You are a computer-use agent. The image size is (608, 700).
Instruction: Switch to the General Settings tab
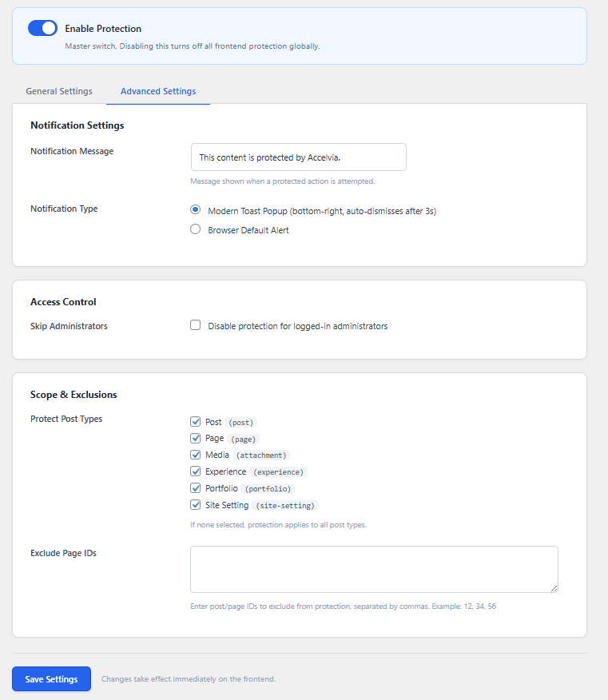tap(58, 91)
